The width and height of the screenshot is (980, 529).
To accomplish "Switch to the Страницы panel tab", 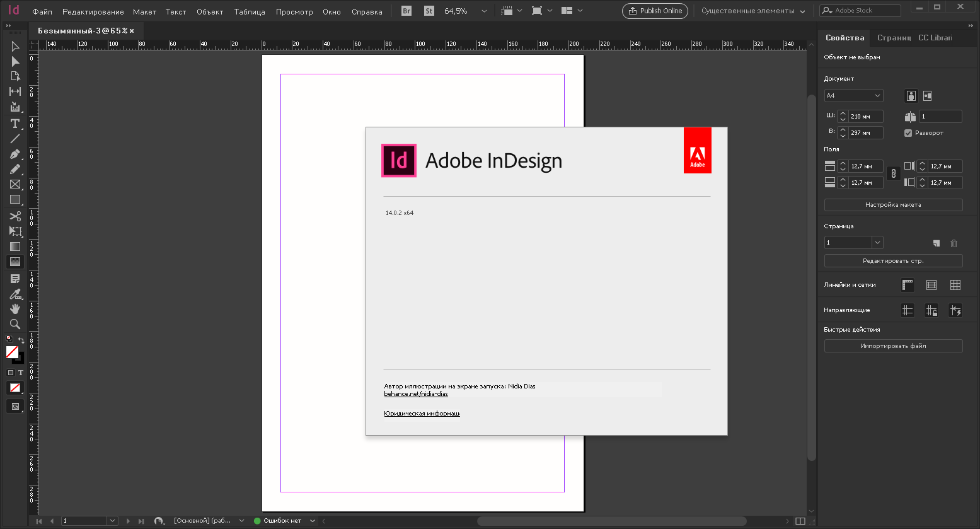I will 894,38.
